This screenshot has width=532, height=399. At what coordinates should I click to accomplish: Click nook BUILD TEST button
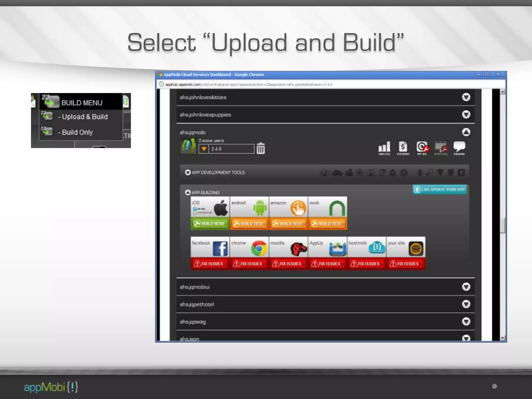[328, 224]
